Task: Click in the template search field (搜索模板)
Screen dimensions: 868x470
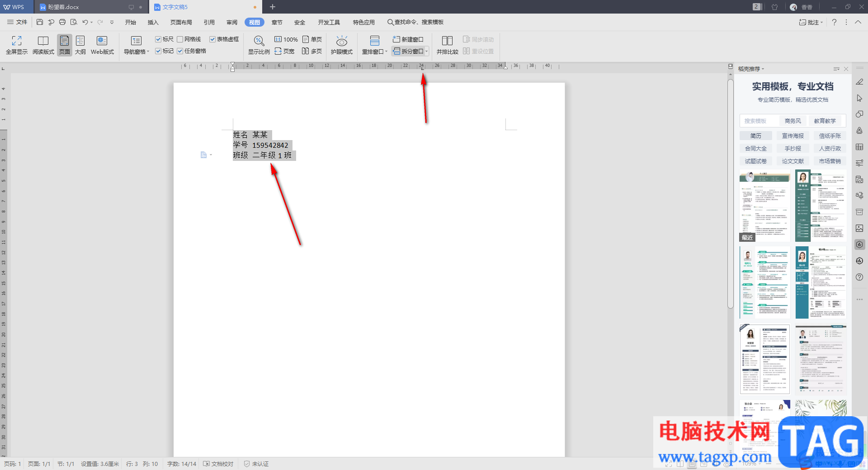Action: click(x=759, y=121)
